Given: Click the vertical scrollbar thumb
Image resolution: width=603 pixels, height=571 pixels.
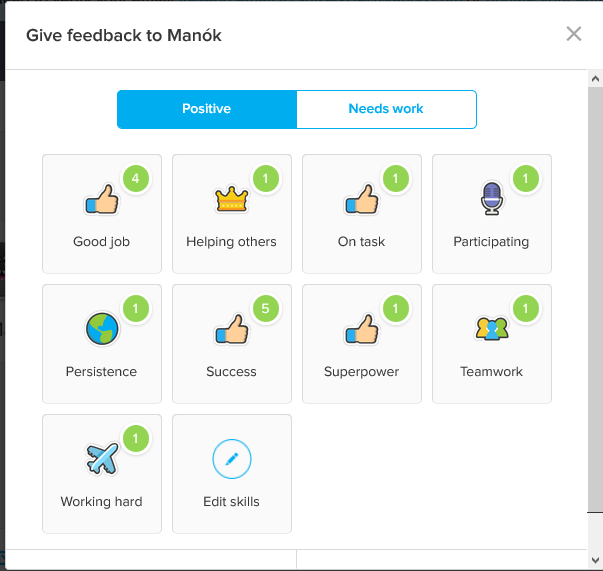Looking at the screenshot, I should pyautogui.click(x=595, y=300).
